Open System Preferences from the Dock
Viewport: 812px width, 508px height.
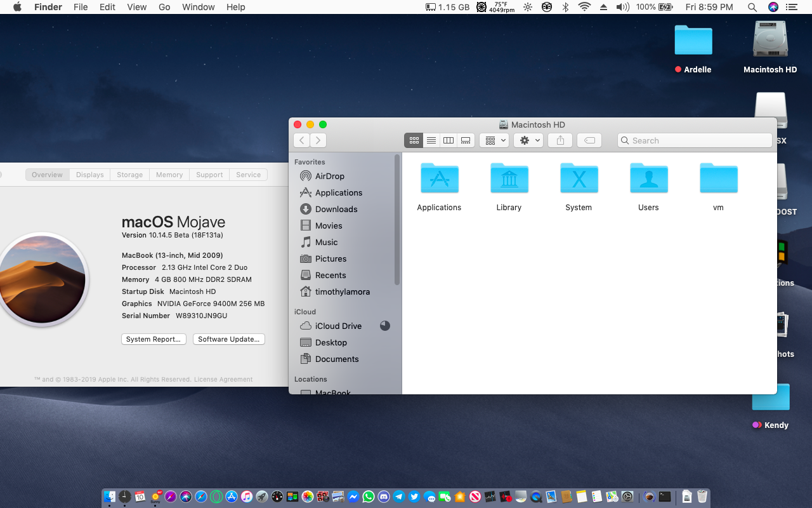point(627,497)
